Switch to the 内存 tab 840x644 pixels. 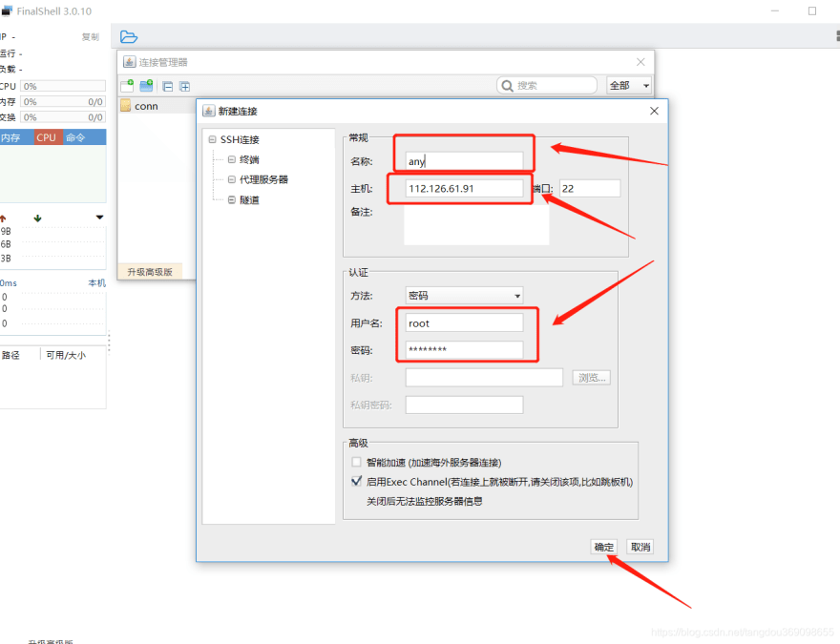(16, 137)
